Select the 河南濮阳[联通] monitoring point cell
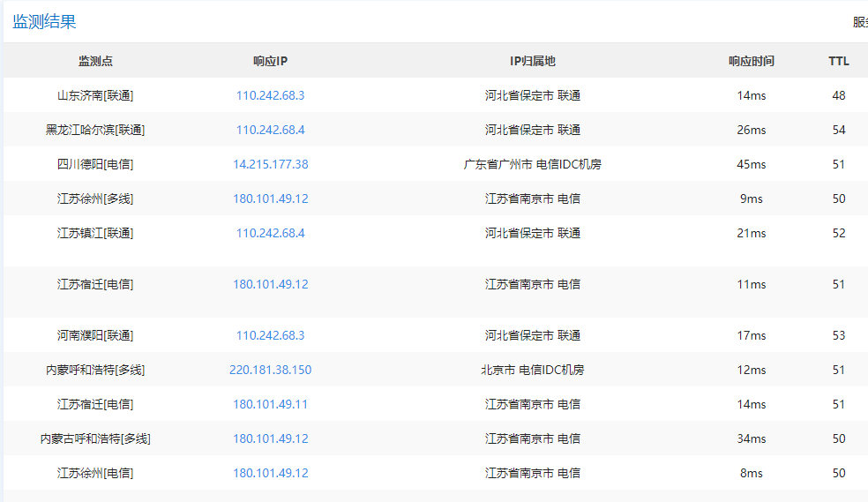868x502 pixels. pyautogui.click(x=95, y=335)
